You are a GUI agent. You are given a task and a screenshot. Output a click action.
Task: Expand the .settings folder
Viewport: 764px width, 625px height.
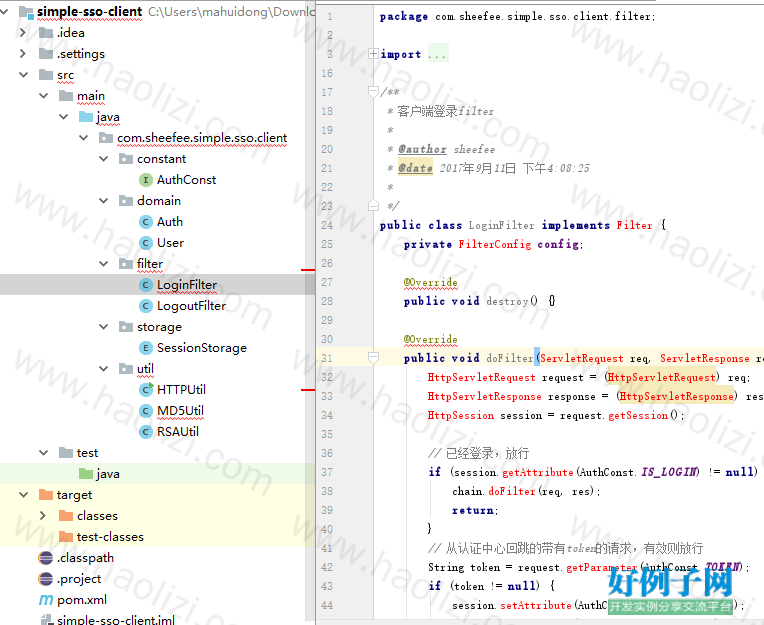pyautogui.click(x=23, y=54)
